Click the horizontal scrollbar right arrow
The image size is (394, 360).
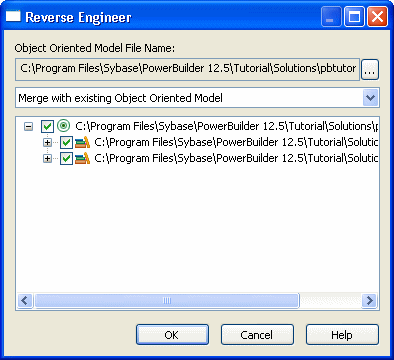click(369, 300)
